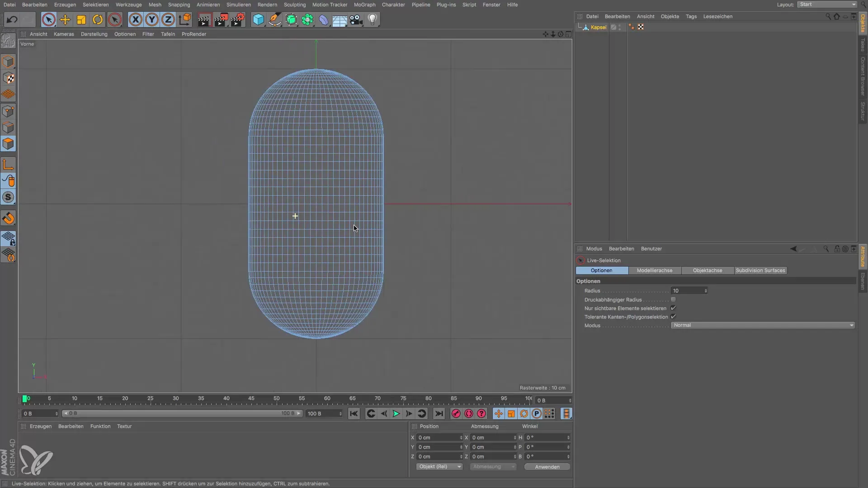
Task: Open MoGraph cloner array icon
Action: tap(307, 19)
